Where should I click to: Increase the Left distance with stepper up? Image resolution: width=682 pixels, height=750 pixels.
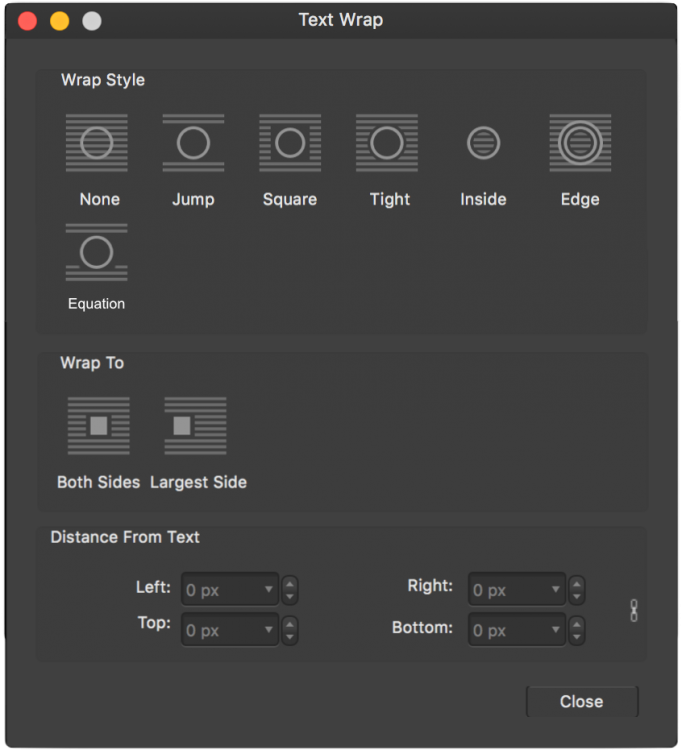pyautogui.click(x=290, y=583)
